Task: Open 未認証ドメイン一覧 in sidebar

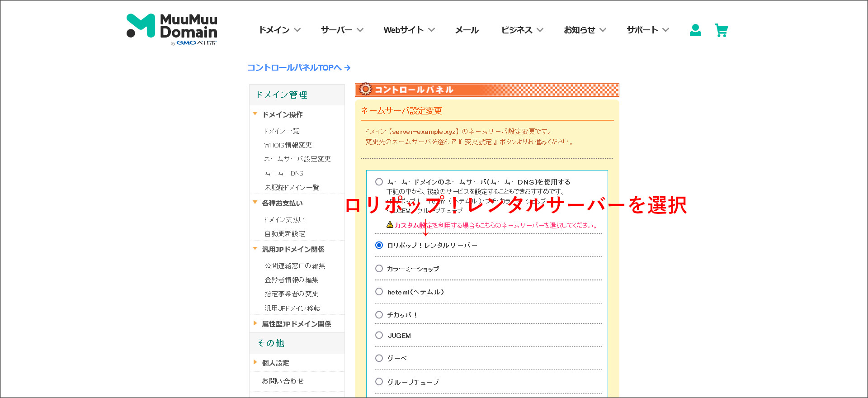Action: pos(292,187)
